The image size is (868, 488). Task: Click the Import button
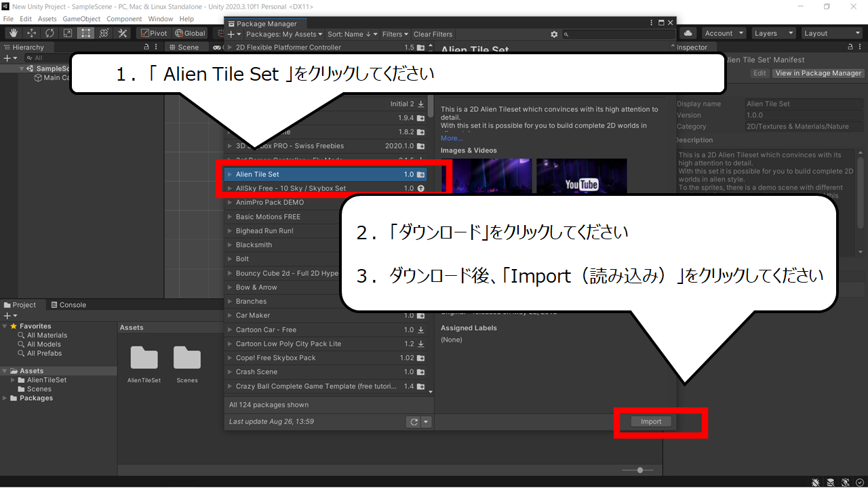pyautogui.click(x=651, y=422)
